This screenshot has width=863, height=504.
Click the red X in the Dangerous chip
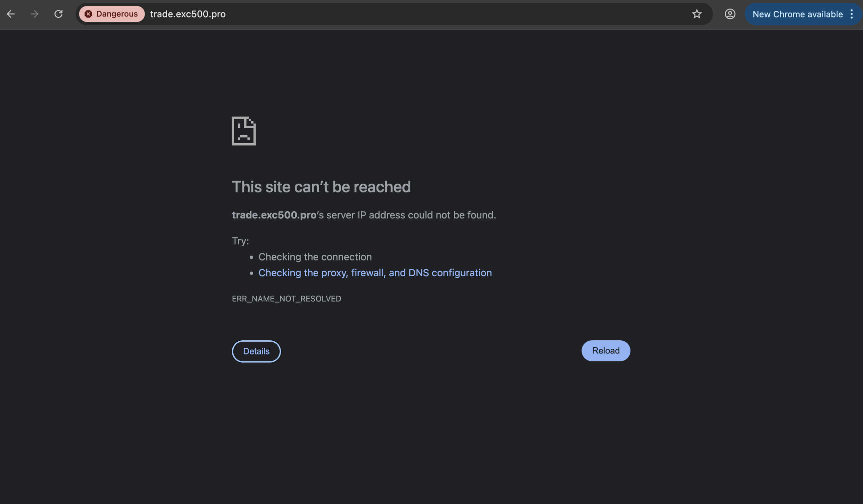[x=88, y=14]
